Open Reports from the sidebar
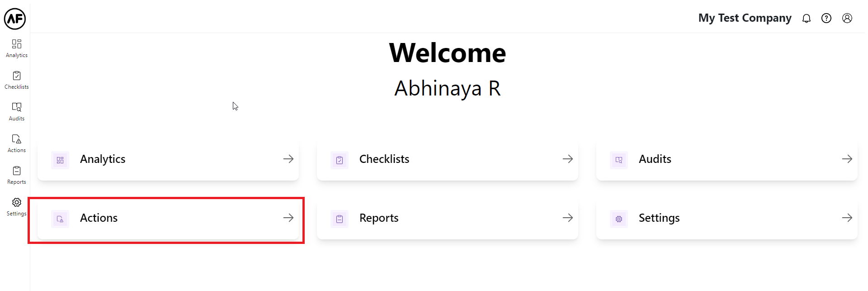Image resolution: width=868 pixels, height=291 pixels. tap(17, 175)
